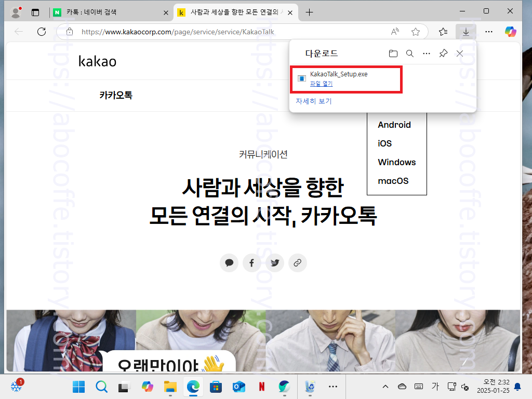Click the man with tie photo
532x399 pixels.
(x=330, y=340)
